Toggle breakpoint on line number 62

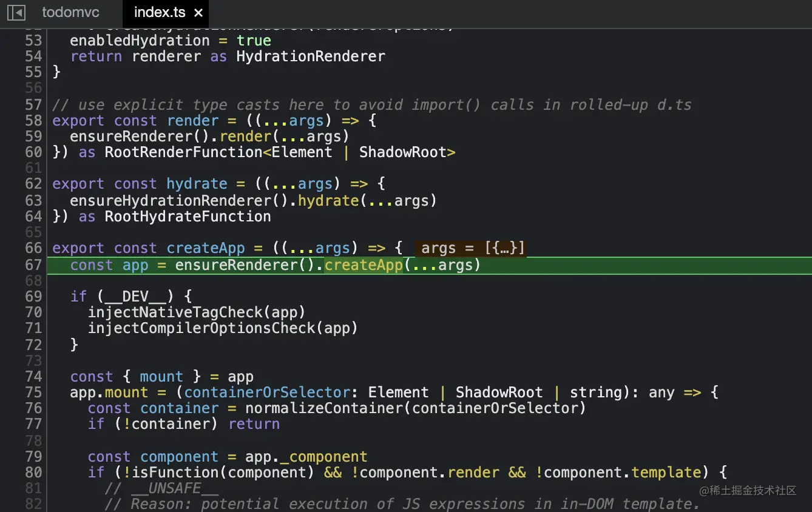point(34,184)
